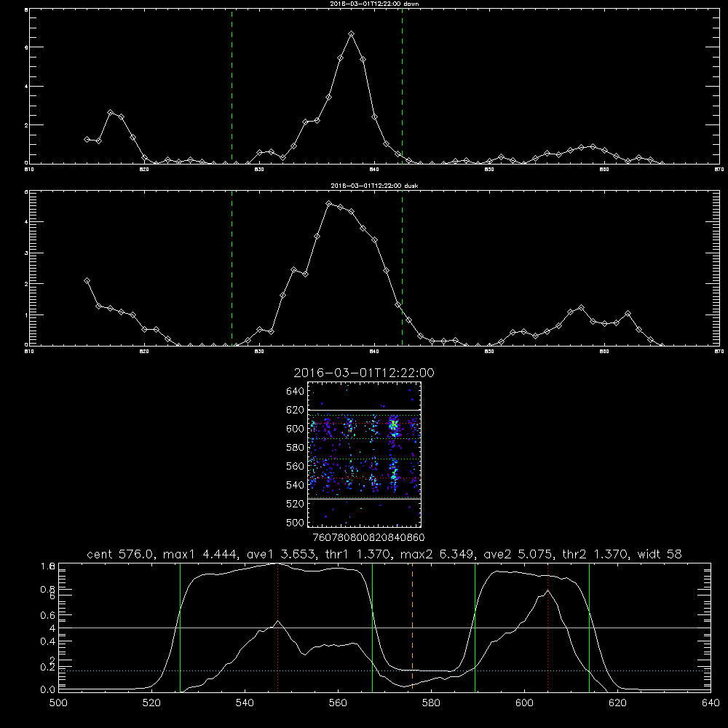Click the right green dashed line in the dawn plot
Image resolution: width=728 pixels, height=728 pixels.
(x=402, y=87)
